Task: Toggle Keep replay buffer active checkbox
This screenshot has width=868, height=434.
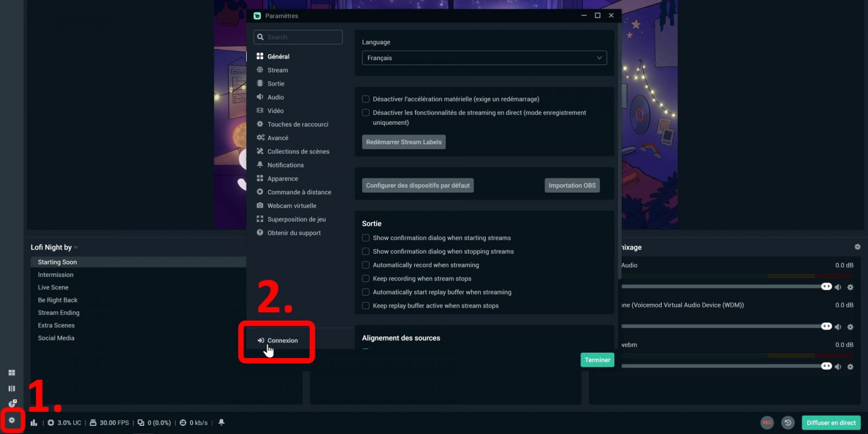Action: 366,306
